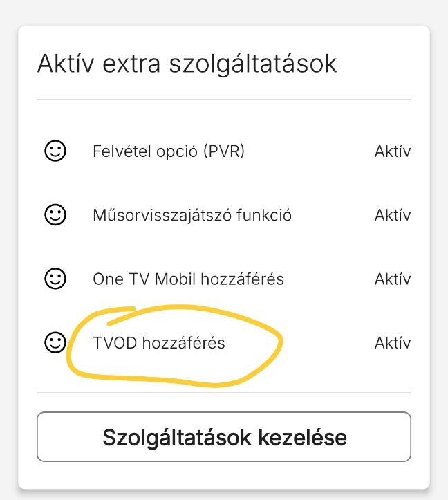Open the One TV Mobil hozzáférés entry
The image size is (448, 500).
coord(188,279)
